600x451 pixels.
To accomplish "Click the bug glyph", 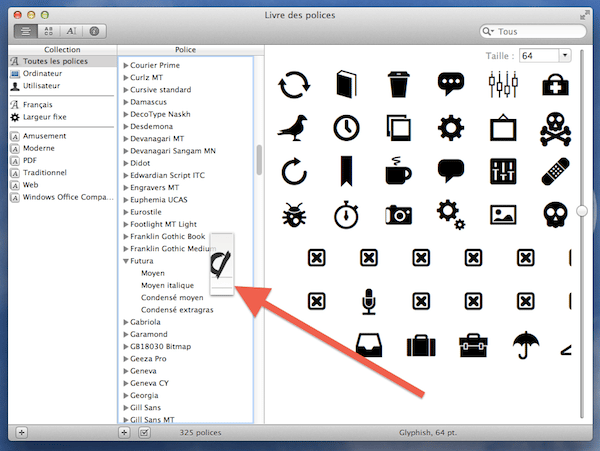I will click(x=294, y=215).
